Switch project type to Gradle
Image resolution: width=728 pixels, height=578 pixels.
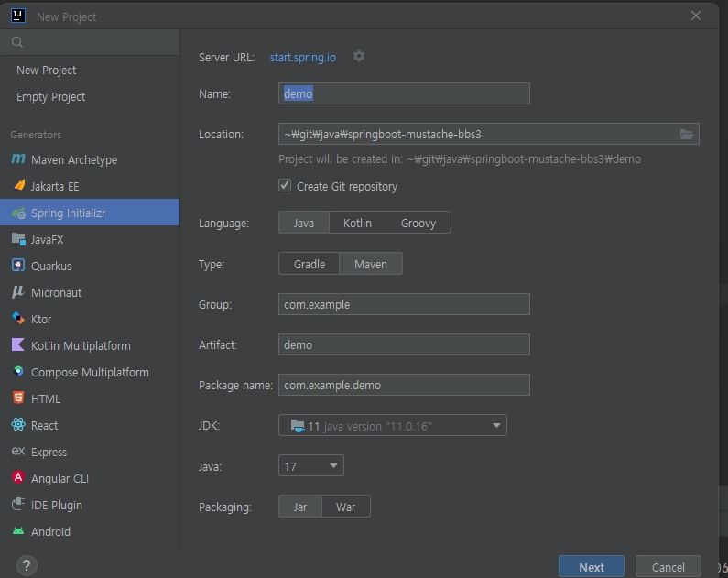(x=310, y=264)
